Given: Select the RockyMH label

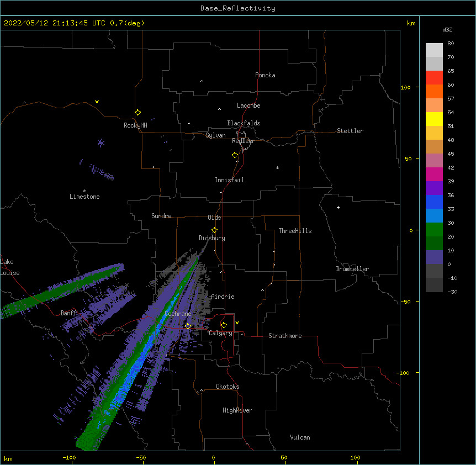Looking at the screenshot, I should [135, 125].
